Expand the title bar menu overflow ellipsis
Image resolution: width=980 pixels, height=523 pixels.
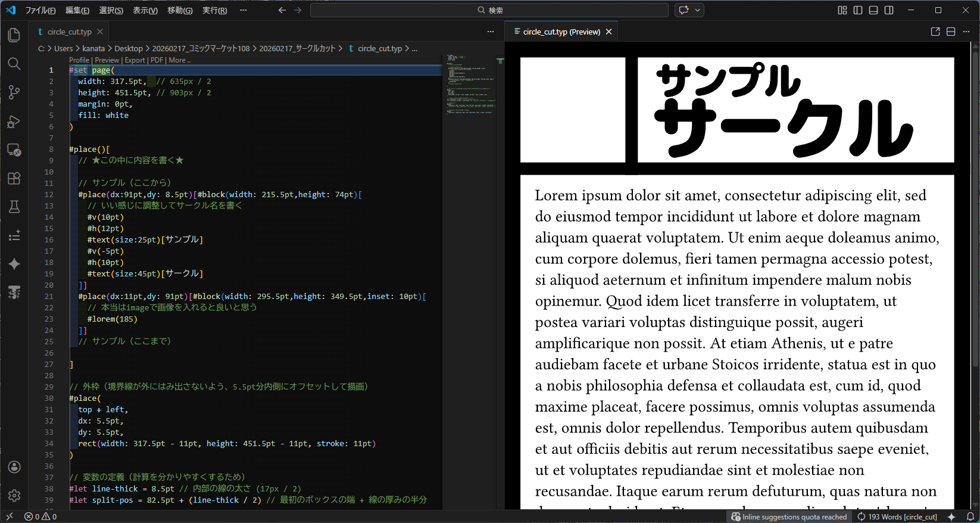point(243,10)
